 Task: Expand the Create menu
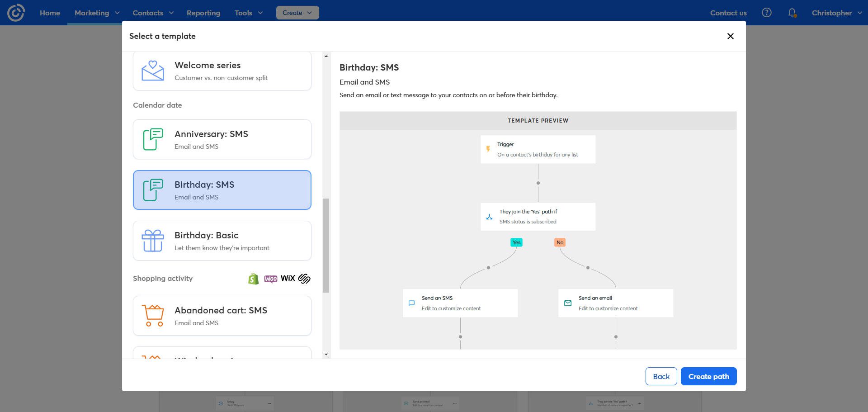click(297, 13)
